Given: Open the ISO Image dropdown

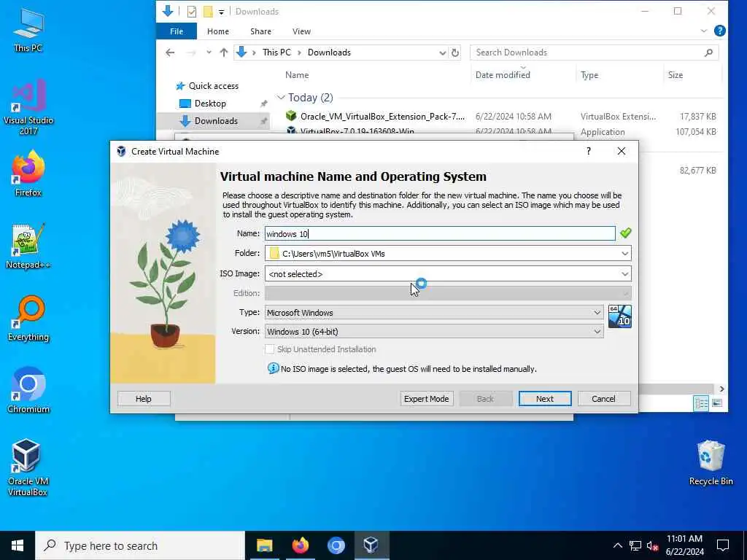Looking at the screenshot, I should 624,274.
